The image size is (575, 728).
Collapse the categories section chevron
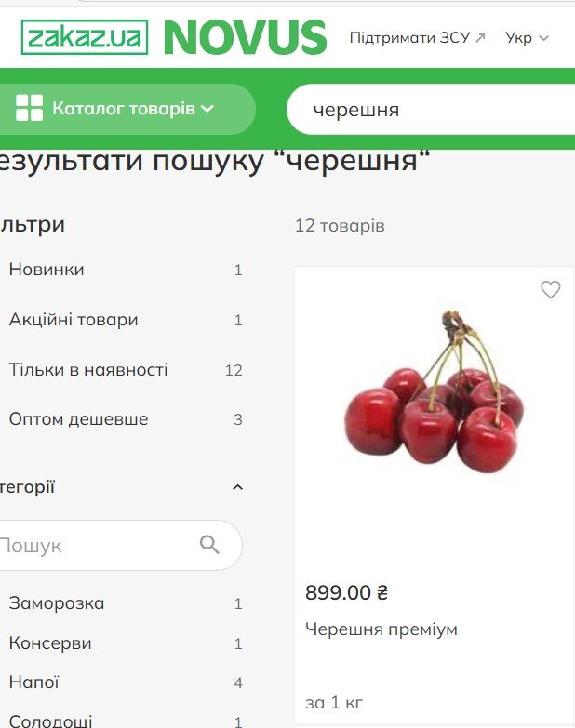(238, 487)
